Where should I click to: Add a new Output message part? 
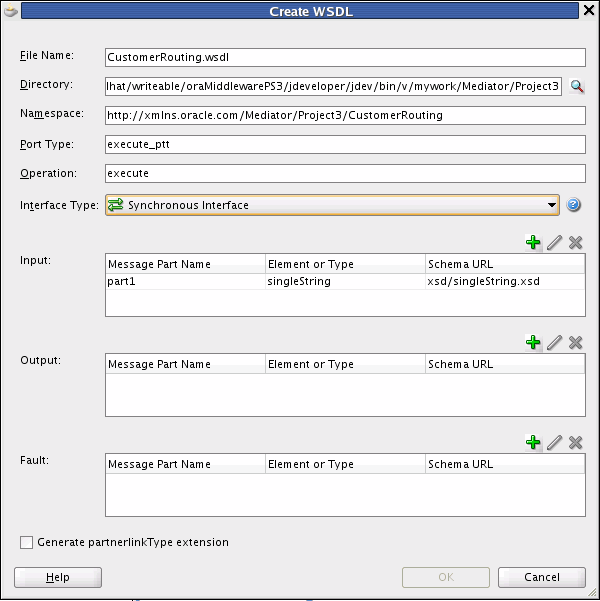click(533, 342)
